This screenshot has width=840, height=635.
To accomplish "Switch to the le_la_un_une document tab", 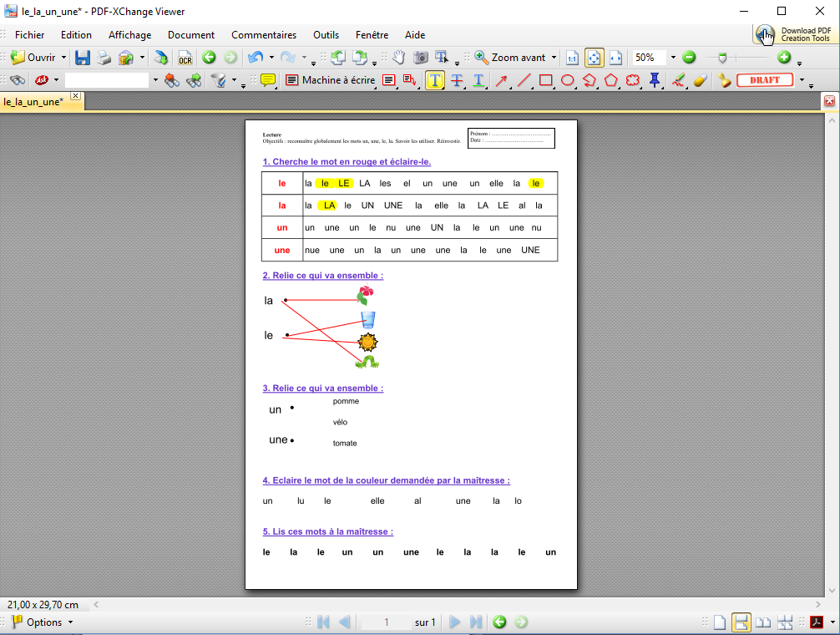I will [33, 101].
